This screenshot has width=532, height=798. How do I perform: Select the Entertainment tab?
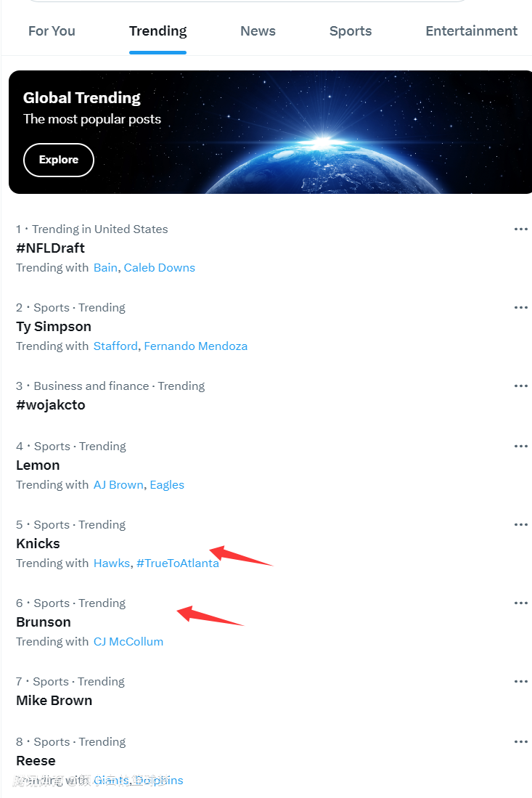(471, 31)
